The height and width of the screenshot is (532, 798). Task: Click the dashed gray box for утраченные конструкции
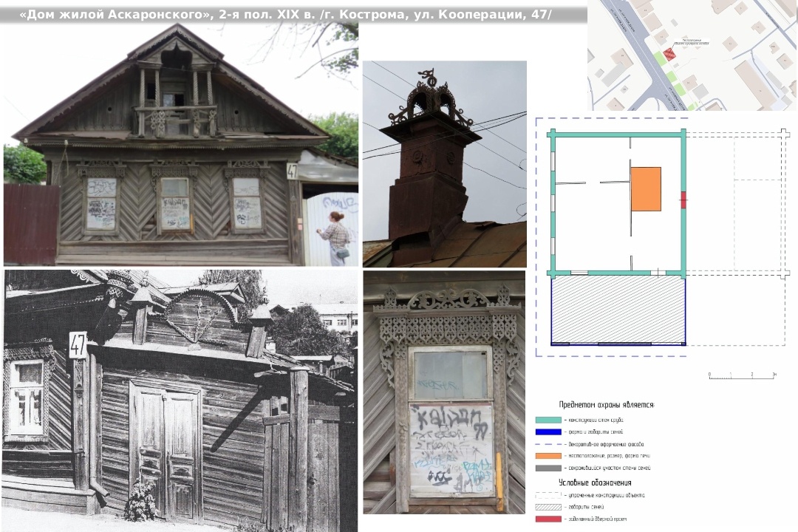click(x=548, y=495)
